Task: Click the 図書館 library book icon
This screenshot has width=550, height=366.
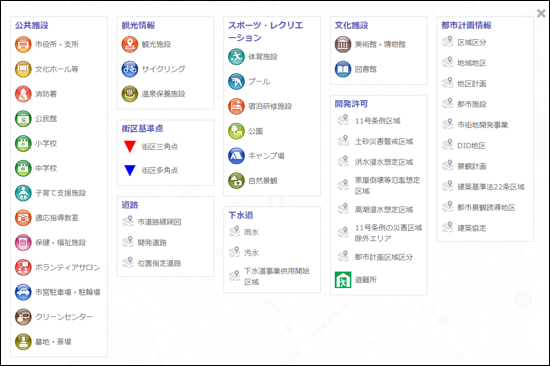Action: 343,69
